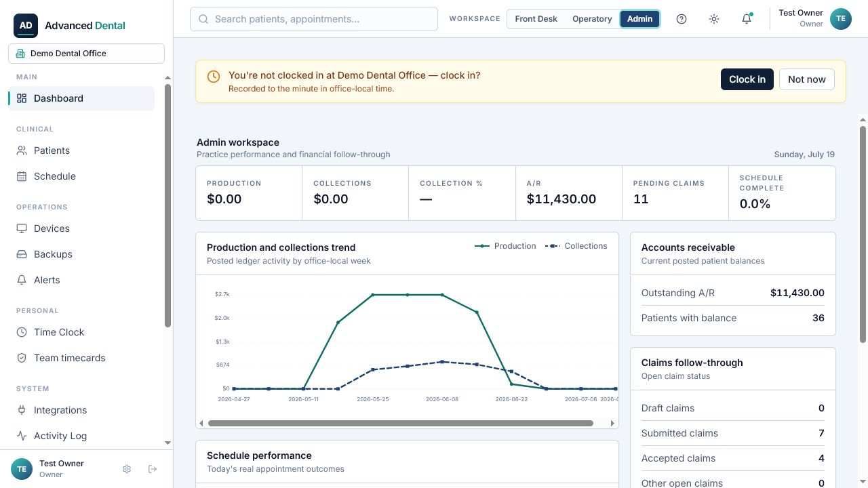Open Dashboard in the sidebar
This screenshot has width=868, height=488.
pos(81,98)
